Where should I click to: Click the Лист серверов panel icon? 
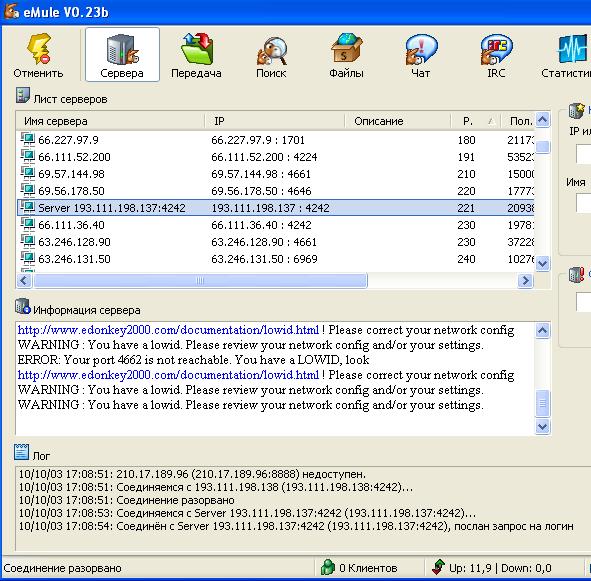point(23,96)
